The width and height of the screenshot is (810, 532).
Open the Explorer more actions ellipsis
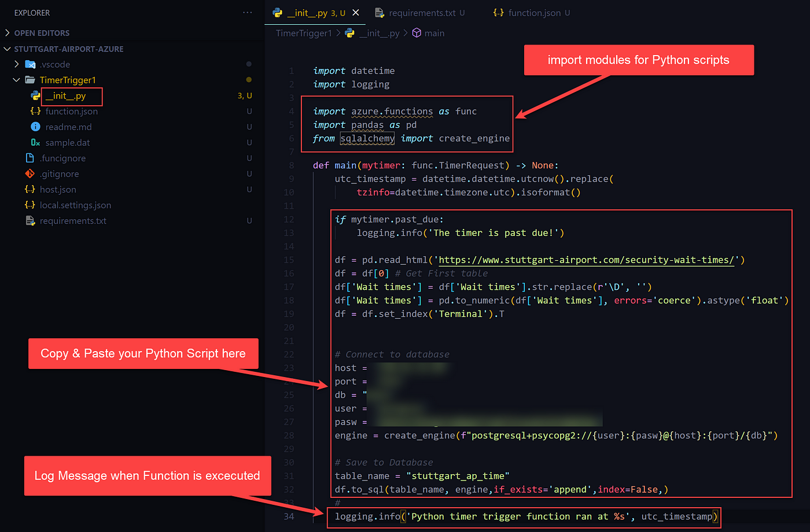click(248, 12)
